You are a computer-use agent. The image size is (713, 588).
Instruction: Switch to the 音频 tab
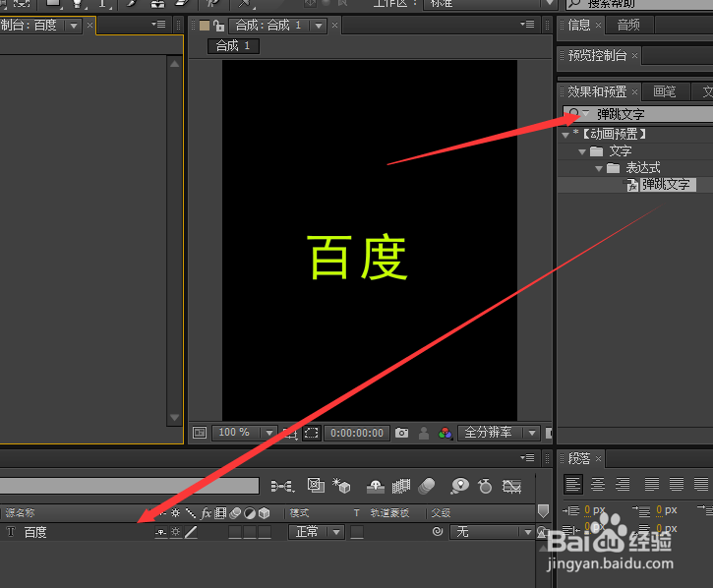(x=628, y=25)
